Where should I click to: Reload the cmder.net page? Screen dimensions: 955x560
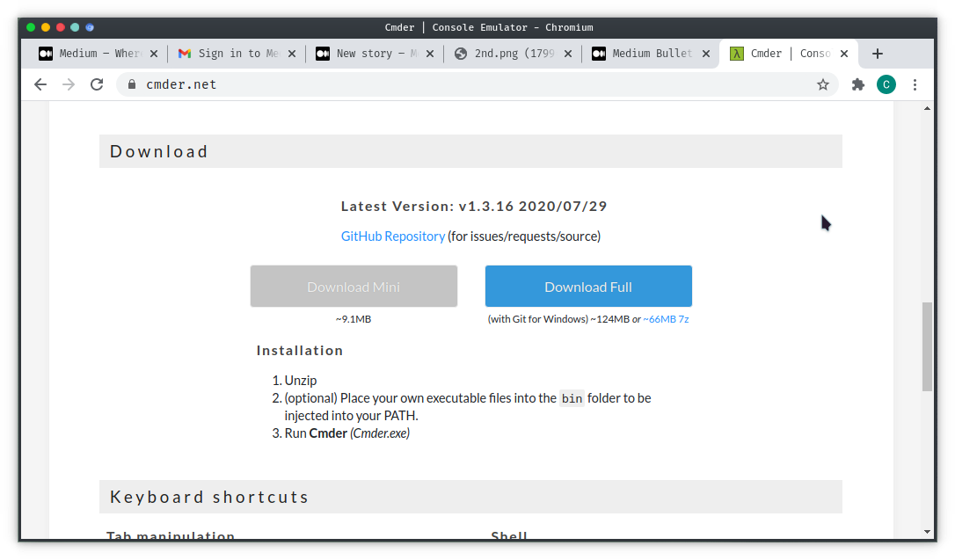pyautogui.click(x=97, y=84)
